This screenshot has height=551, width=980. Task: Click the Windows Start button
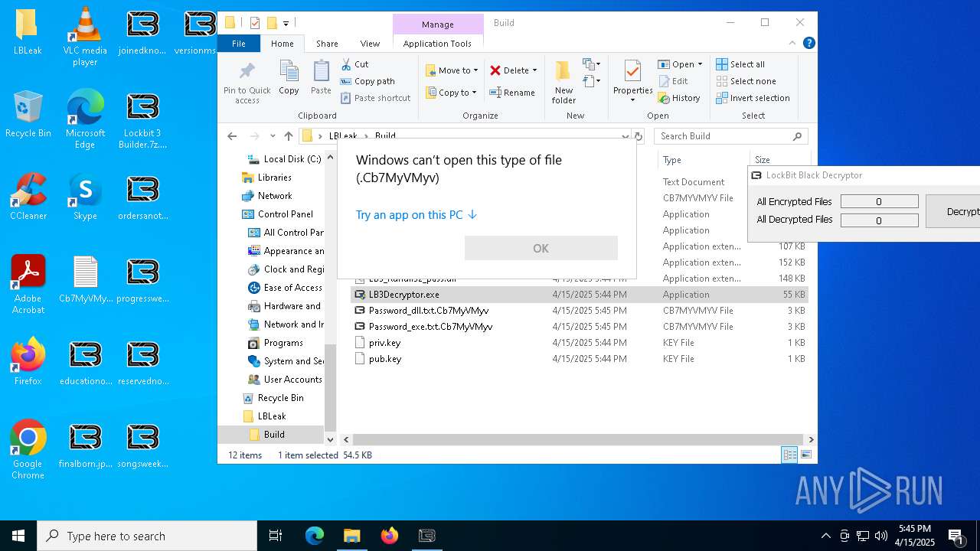[18, 536]
